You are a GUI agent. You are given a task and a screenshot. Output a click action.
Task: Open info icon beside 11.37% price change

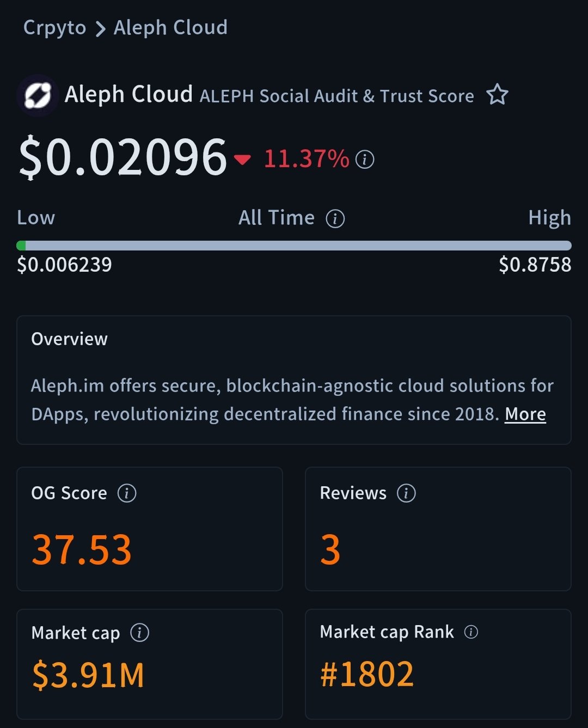click(365, 160)
